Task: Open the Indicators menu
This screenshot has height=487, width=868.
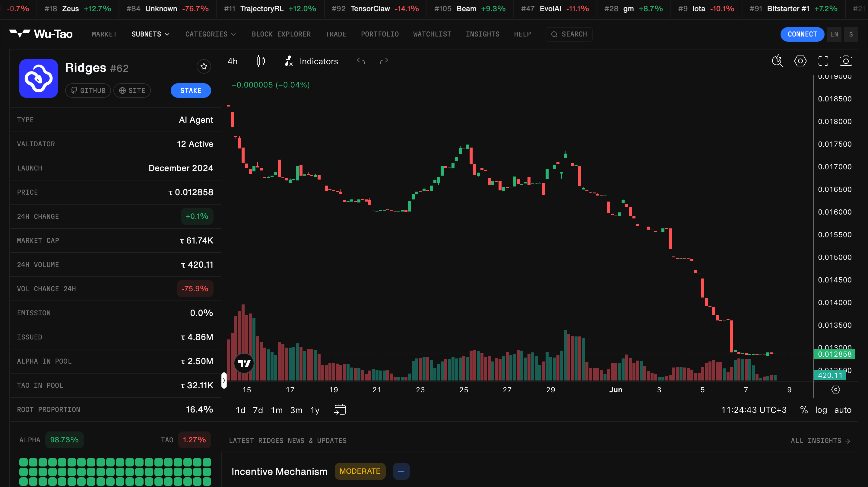Action: pyautogui.click(x=311, y=61)
